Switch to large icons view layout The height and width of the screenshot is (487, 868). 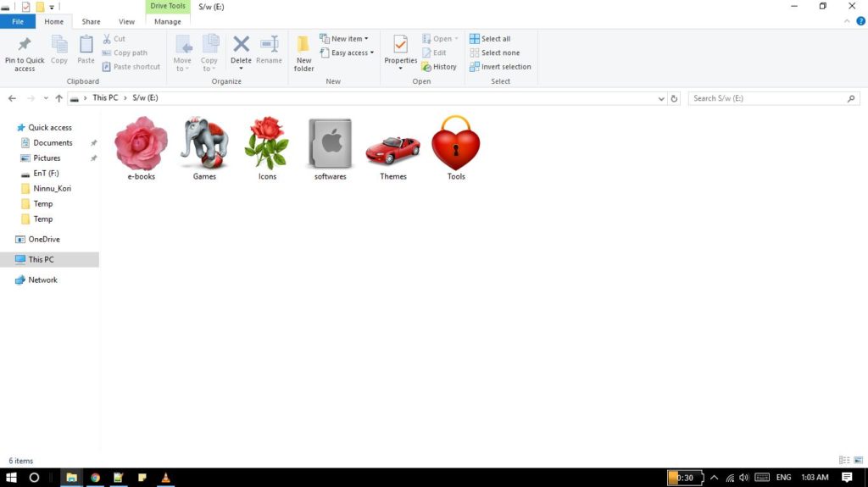click(858, 460)
